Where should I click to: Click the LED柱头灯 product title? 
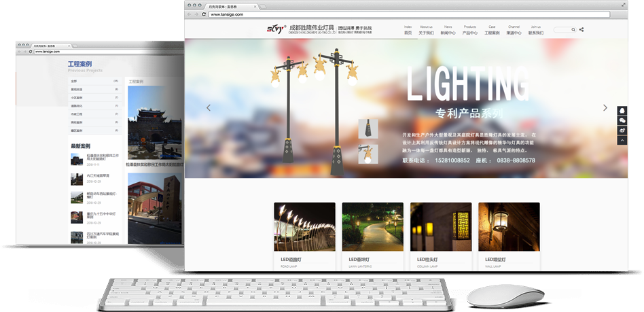point(427,260)
